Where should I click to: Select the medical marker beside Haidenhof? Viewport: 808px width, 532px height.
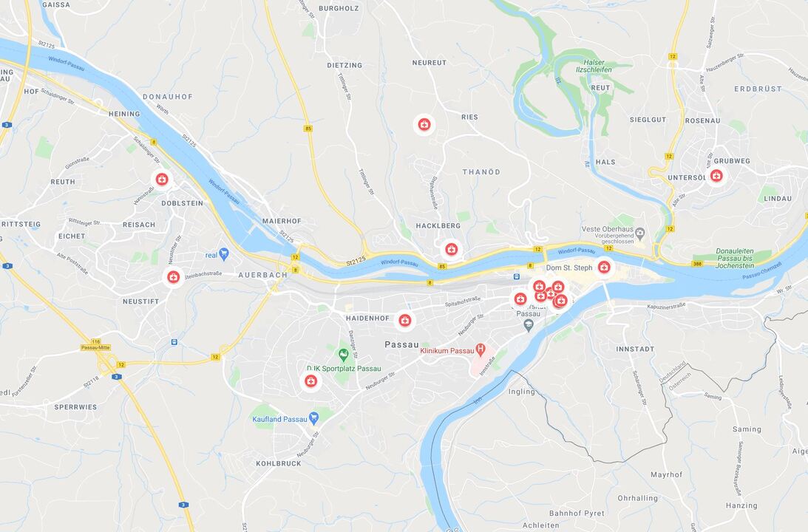pyautogui.click(x=405, y=321)
